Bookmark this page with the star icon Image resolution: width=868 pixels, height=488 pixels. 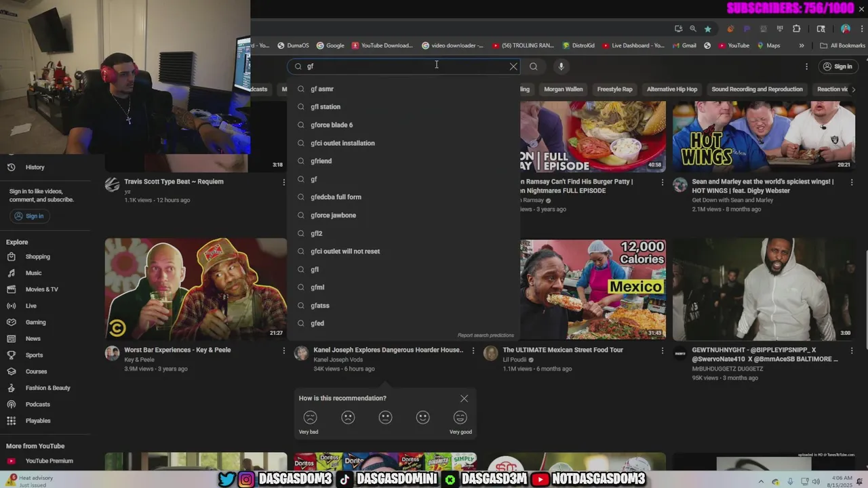pyautogui.click(x=707, y=29)
